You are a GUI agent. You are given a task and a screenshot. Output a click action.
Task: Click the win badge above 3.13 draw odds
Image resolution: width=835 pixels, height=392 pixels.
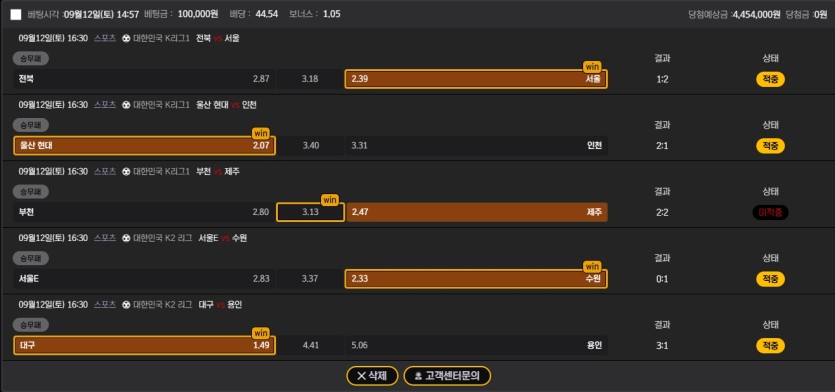tap(330, 200)
